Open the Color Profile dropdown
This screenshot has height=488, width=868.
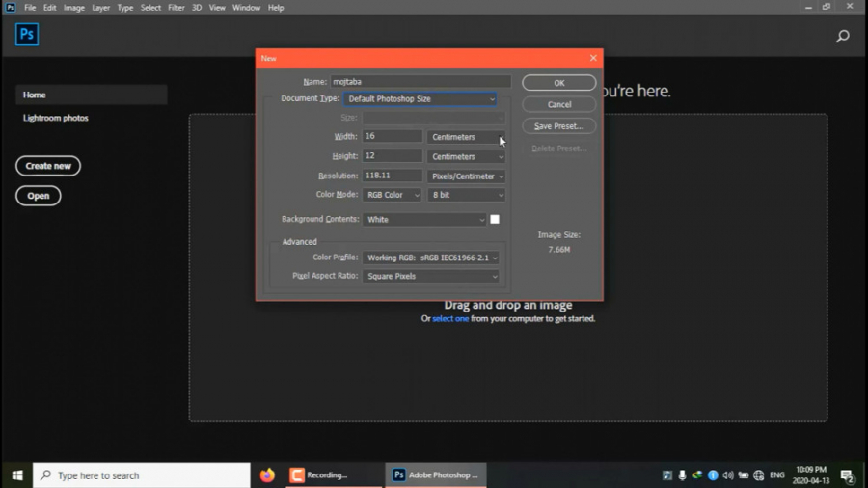(431, 258)
